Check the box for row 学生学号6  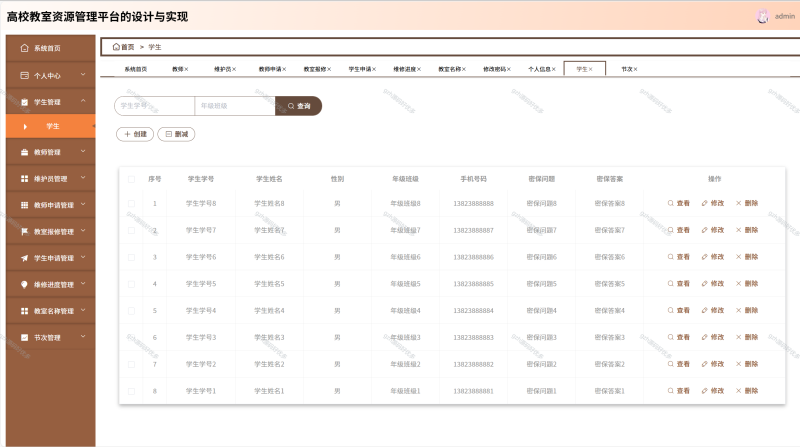(131, 257)
